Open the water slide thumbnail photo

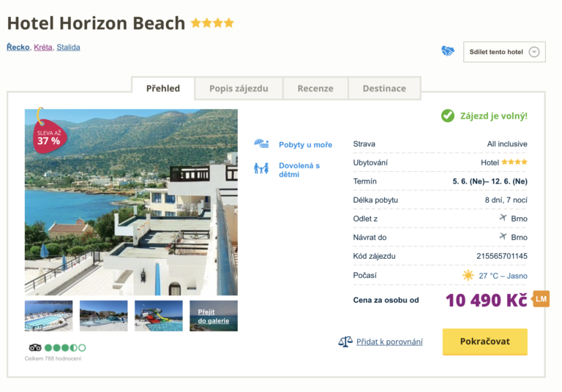coord(159,316)
